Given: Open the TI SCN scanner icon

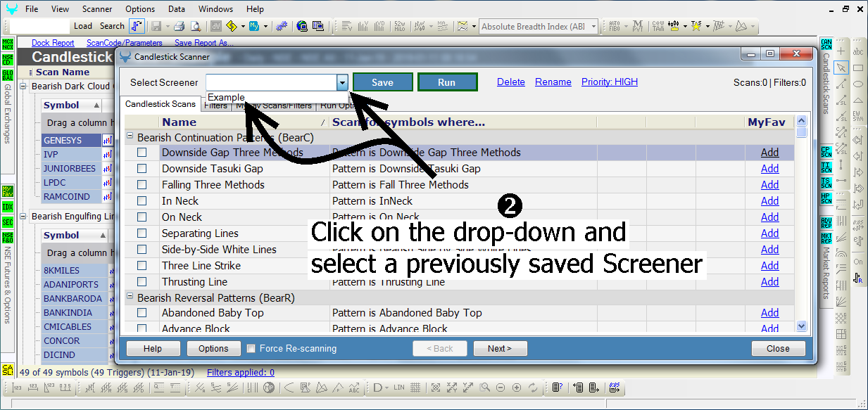Looking at the screenshot, I should 826,167.
